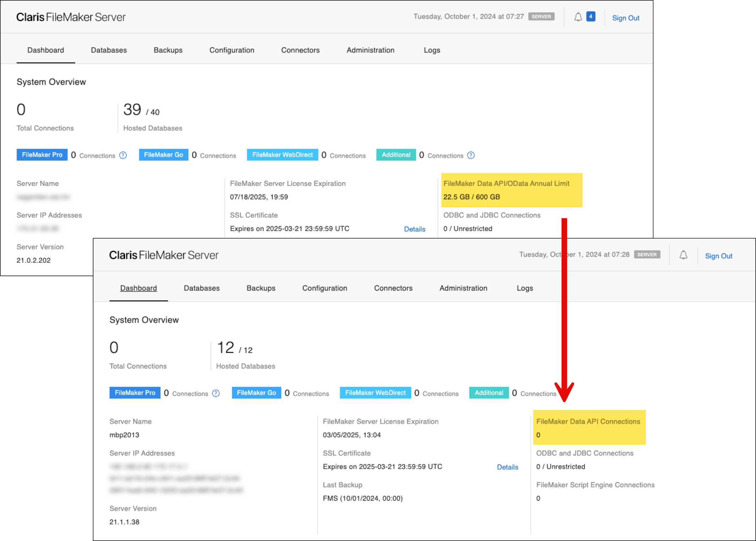Screen dimensions: 756x541
Task: Click the FileMaker Pro help icon in the front window
Action: click(216, 393)
